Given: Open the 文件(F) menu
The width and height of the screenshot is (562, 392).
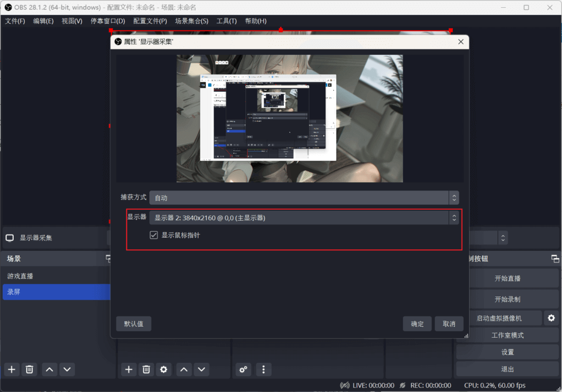Looking at the screenshot, I should [15, 21].
